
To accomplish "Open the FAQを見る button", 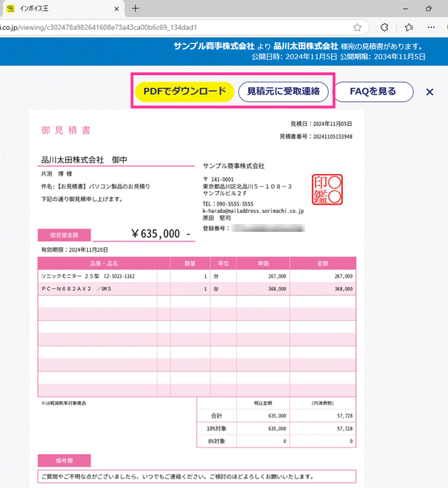I will (x=373, y=91).
